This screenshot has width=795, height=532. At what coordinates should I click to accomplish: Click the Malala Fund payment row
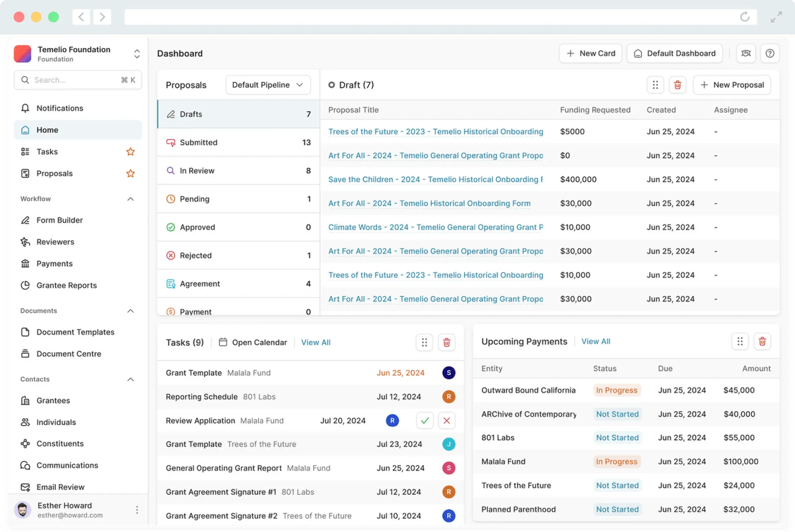tap(626, 462)
